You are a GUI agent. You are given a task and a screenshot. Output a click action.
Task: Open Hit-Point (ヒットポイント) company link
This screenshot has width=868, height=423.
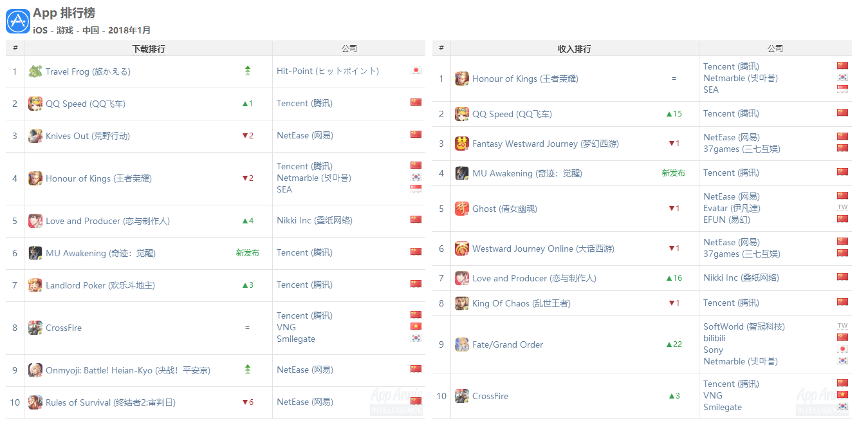328,71
